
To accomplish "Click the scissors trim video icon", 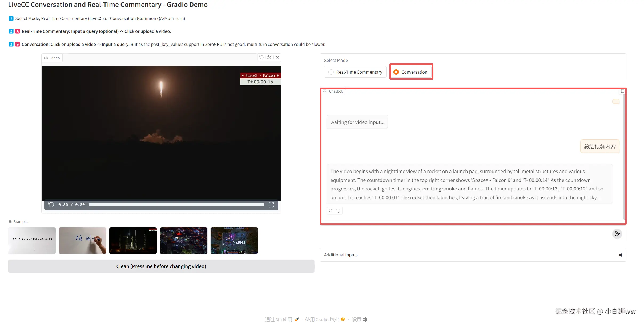I will (x=269, y=57).
